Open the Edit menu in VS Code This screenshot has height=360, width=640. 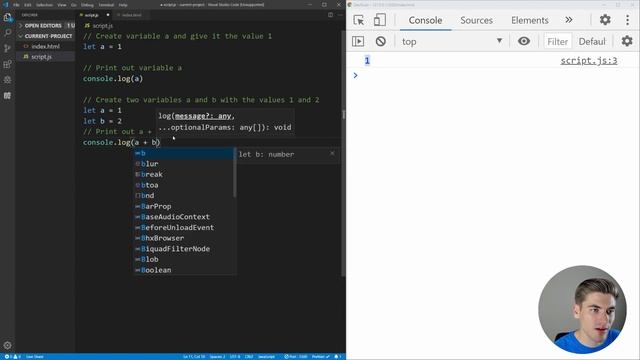(x=28, y=5)
